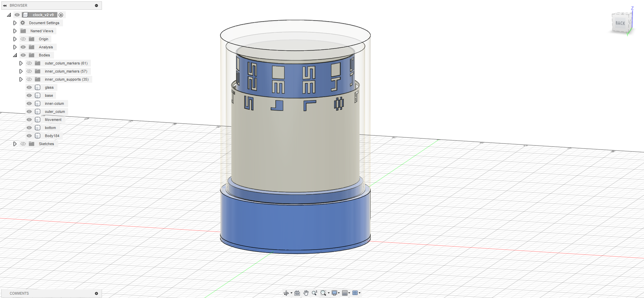Show the inner_colum_supports (35) group

point(29,79)
